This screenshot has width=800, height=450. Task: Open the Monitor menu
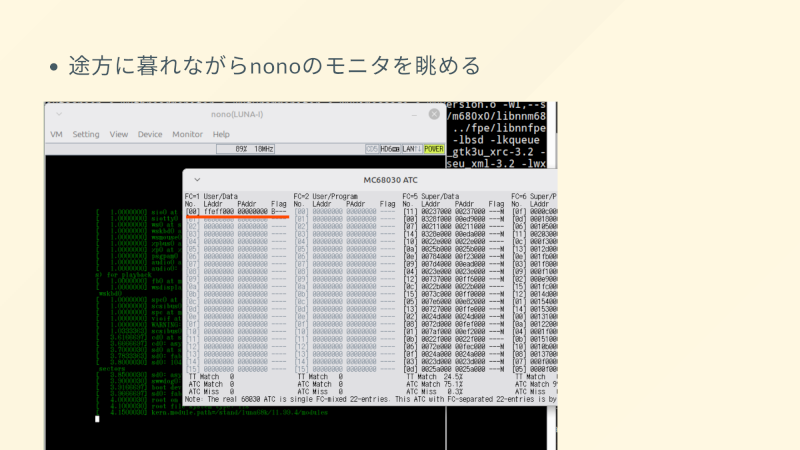(187, 134)
